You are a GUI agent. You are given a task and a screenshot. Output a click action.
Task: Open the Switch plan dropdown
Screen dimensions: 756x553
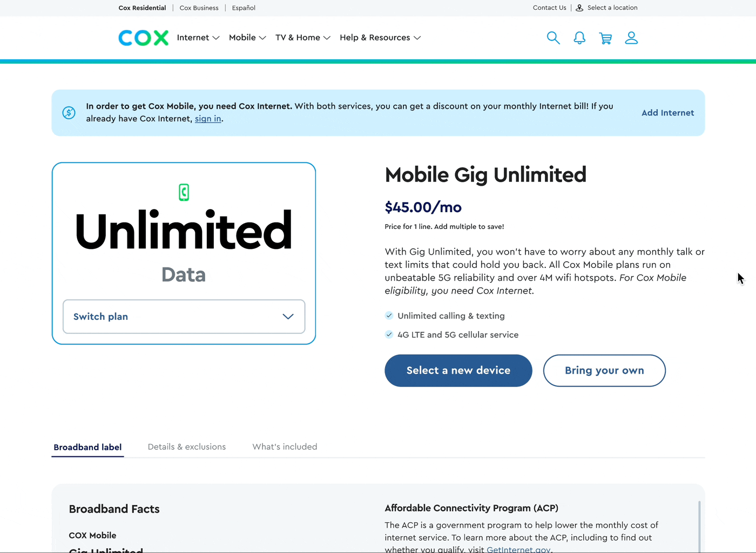coord(184,316)
